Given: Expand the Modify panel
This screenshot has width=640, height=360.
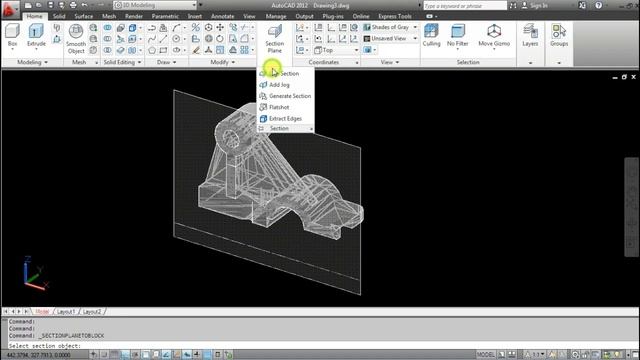Looking at the screenshot, I should 222,62.
